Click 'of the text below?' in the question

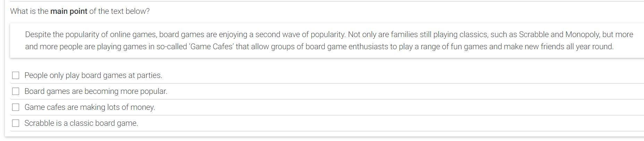coord(119,11)
